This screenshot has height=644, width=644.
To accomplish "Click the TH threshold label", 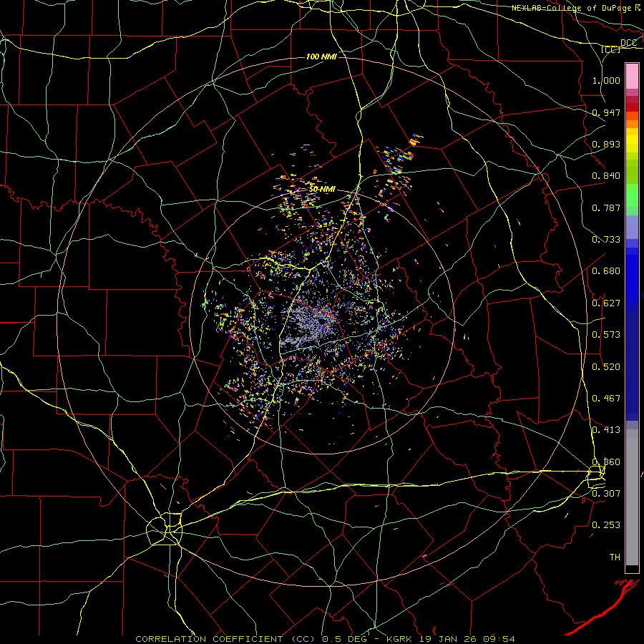I will [x=615, y=557].
